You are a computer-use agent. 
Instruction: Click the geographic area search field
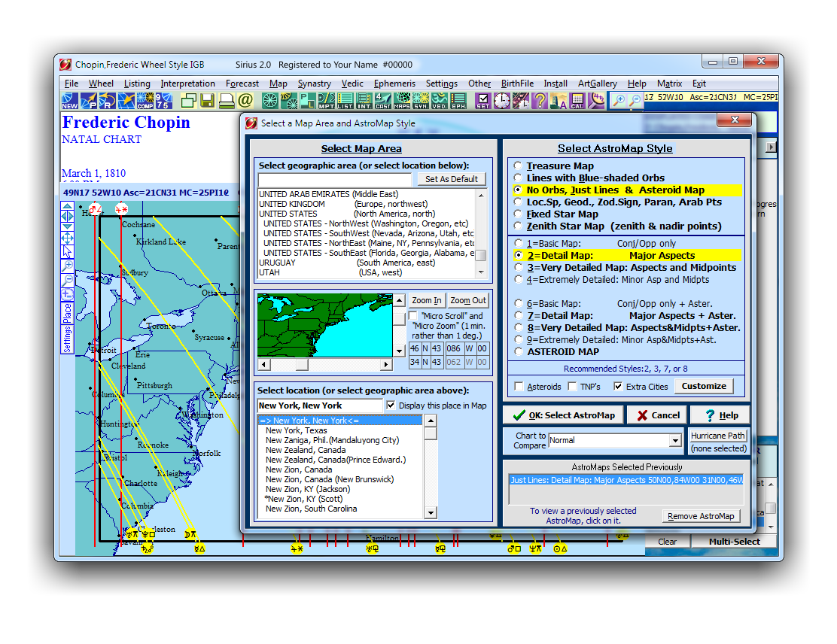pyautogui.click(x=335, y=179)
